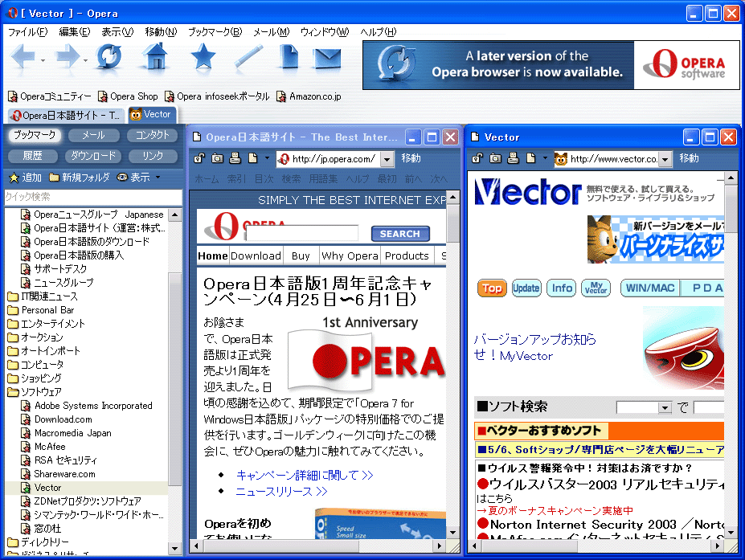Go to Home page icon

tap(157, 58)
